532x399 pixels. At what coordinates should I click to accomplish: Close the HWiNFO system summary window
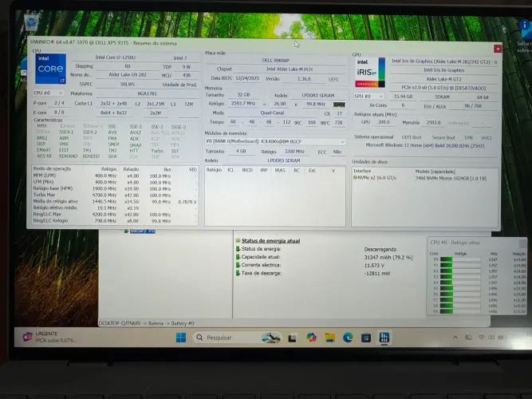point(498,49)
